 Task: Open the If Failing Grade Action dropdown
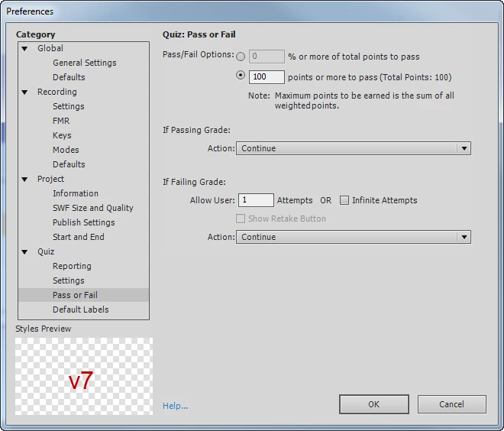(354, 237)
